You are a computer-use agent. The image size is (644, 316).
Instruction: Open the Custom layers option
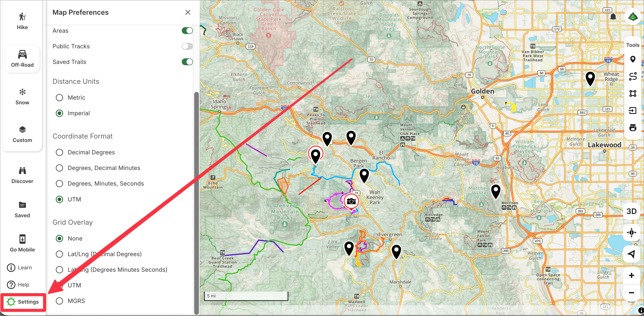[x=22, y=134]
